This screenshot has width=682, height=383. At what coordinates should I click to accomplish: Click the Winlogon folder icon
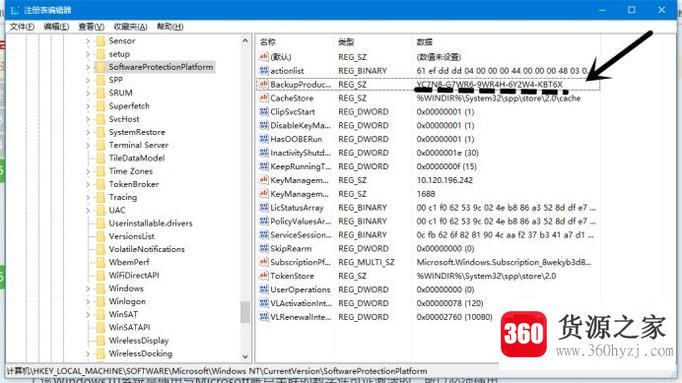(x=100, y=302)
